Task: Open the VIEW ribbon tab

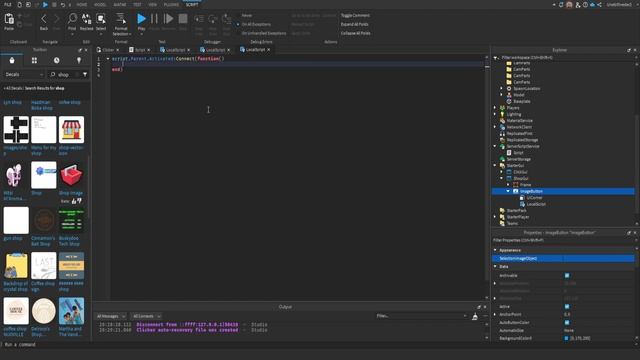Action: coord(152,4)
